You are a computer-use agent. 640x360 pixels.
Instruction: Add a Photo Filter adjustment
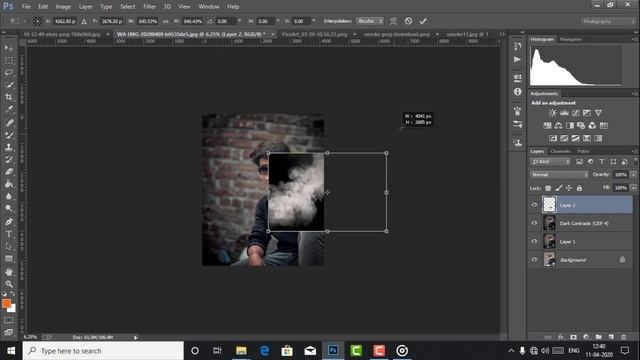click(581, 125)
